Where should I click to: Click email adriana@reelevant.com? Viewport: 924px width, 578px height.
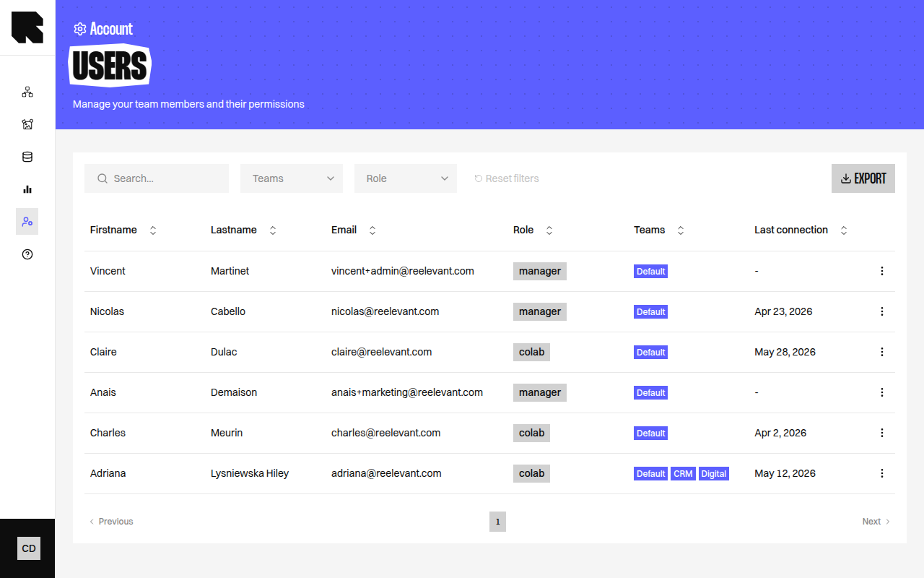coord(386,473)
